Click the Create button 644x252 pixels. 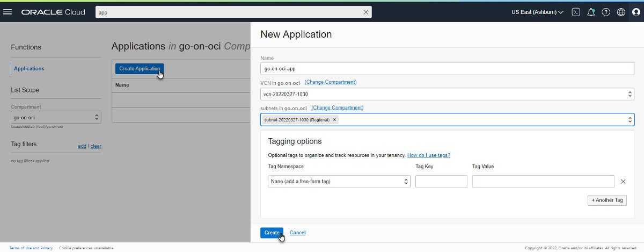272,233
